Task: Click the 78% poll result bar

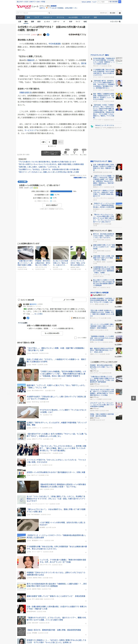Action: [x=61, y=191]
